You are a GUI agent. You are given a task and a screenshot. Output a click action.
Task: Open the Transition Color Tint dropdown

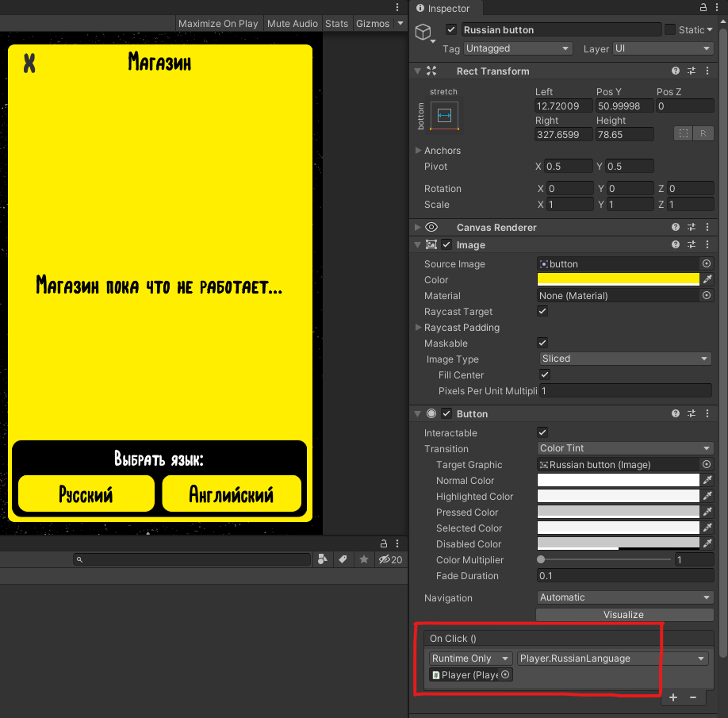pyautogui.click(x=624, y=448)
